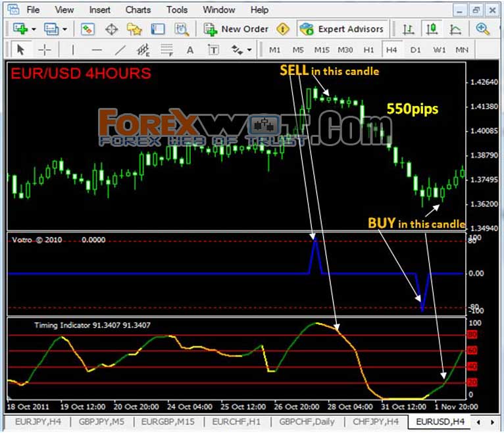This screenshot has height=433, width=504.
Task: Select the trendline drawing tool
Action: point(120,50)
